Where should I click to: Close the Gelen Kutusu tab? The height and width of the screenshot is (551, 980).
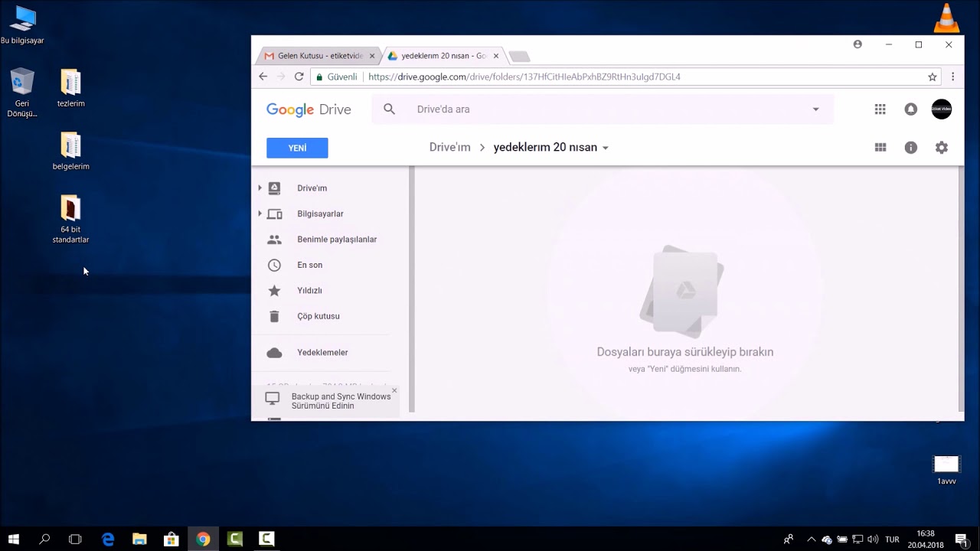coord(372,56)
